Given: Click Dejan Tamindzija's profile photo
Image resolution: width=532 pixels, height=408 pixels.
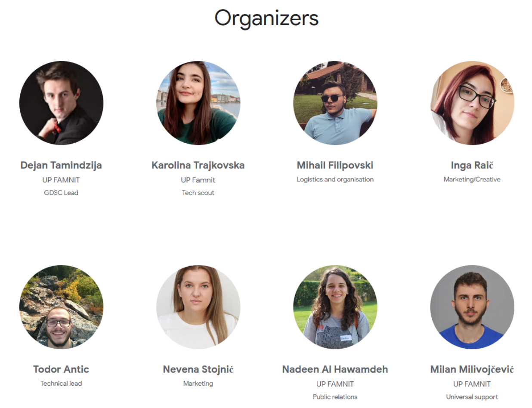Looking at the screenshot, I should coord(61,103).
